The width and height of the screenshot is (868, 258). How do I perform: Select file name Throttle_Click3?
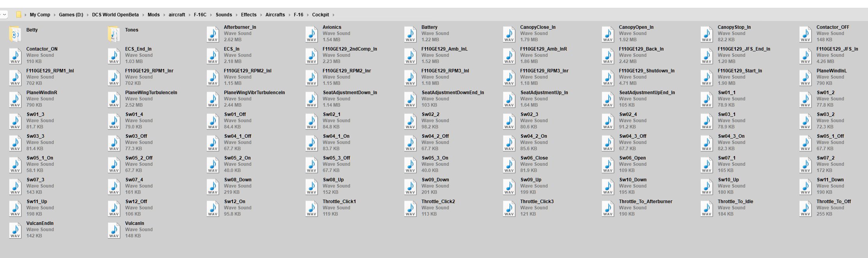click(537, 202)
